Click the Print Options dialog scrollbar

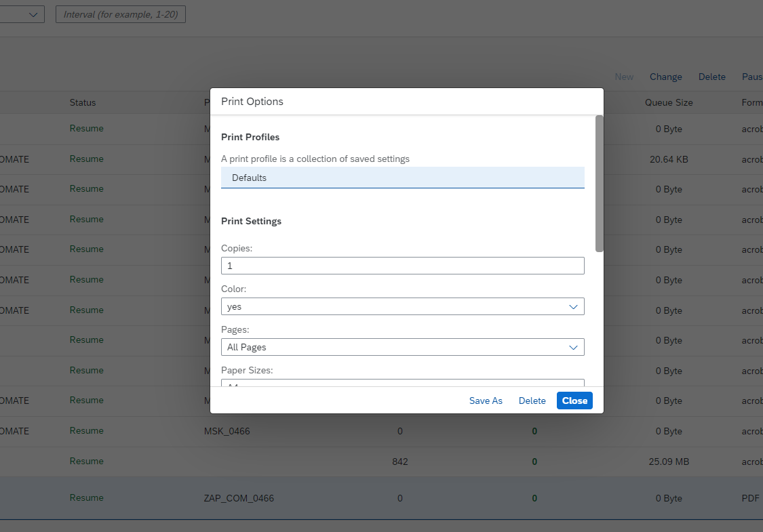pos(599,184)
